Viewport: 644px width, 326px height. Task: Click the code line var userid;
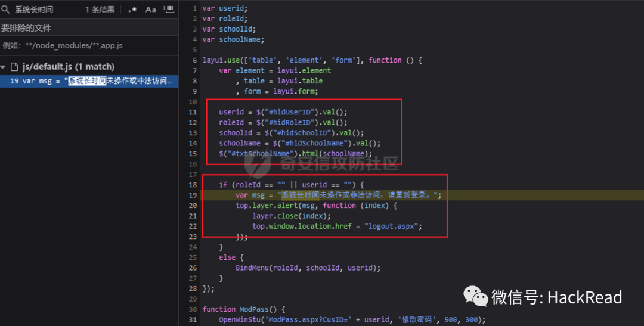pos(225,8)
